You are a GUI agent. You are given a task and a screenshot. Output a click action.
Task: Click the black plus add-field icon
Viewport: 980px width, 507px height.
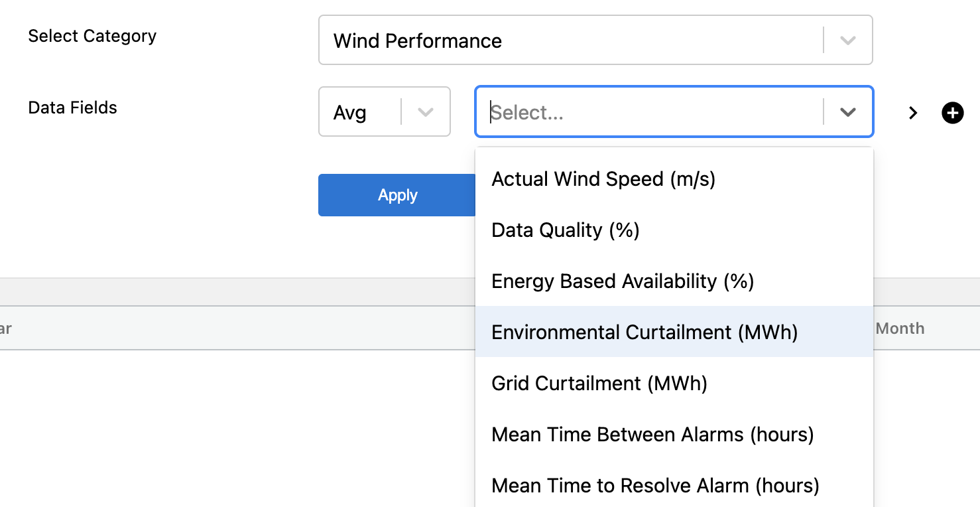click(x=953, y=113)
